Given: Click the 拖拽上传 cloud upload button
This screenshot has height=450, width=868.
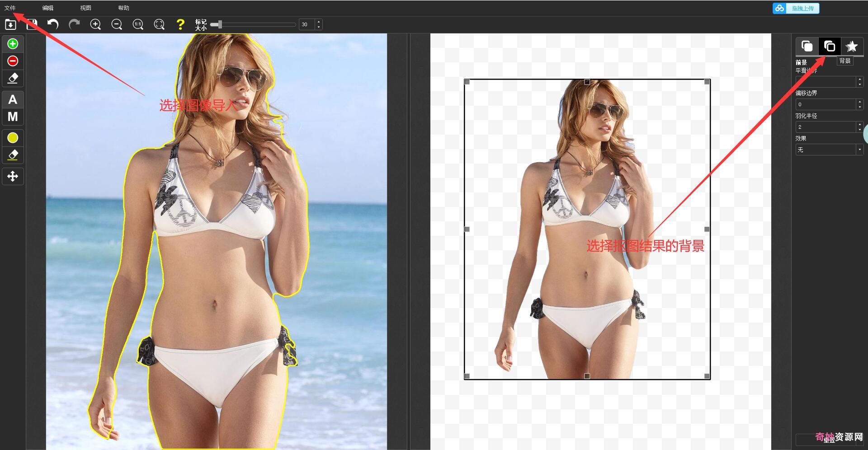Looking at the screenshot, I should [796, 8].
